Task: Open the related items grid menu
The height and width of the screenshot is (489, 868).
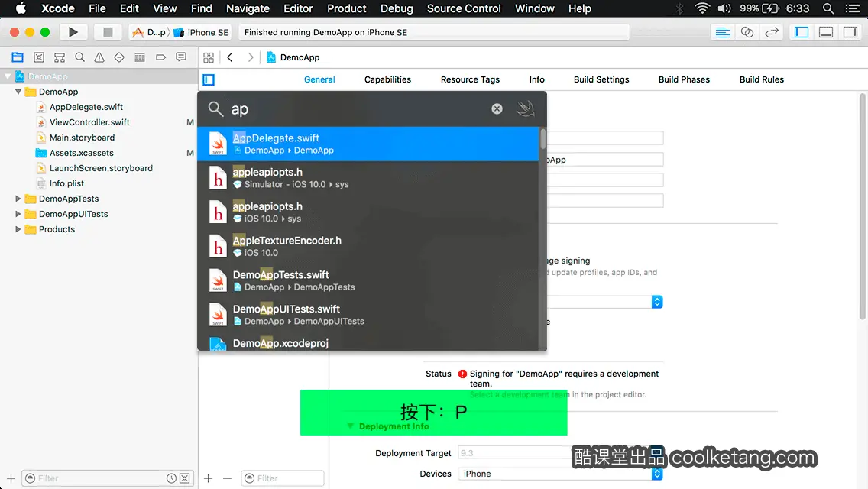Action: [209, 57]
